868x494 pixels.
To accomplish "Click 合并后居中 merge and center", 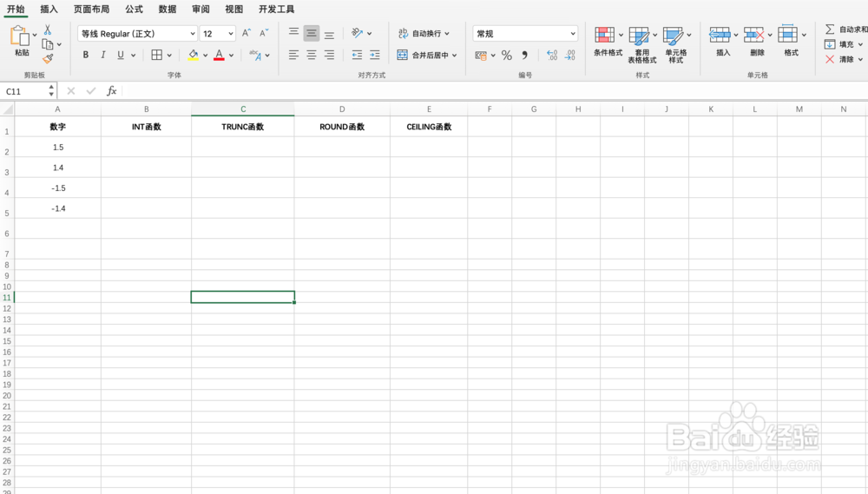I will click(423, 55).
